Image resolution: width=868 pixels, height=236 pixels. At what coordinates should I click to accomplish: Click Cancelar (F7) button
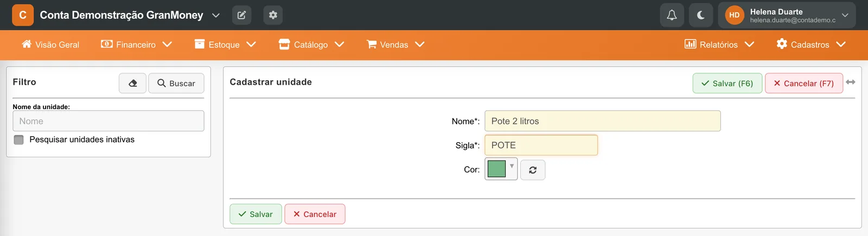[804, 83]
